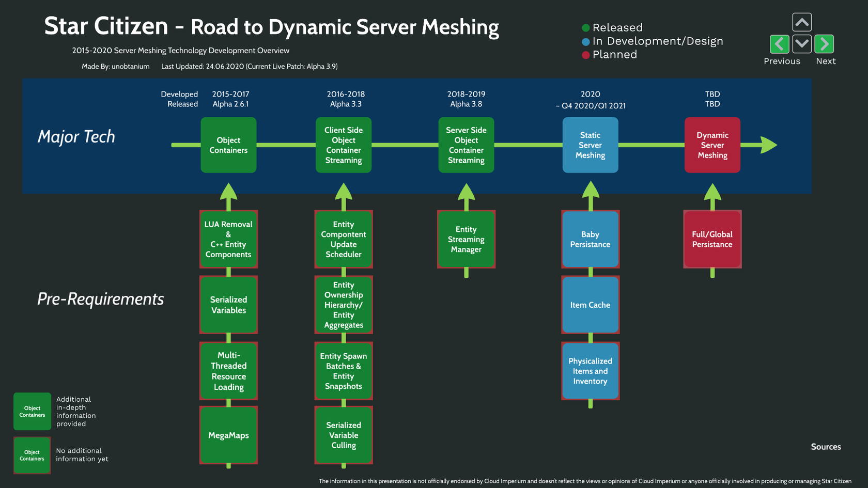The image size is (868, 488).
Task: Open the Sources link
Action: point(826,447)
